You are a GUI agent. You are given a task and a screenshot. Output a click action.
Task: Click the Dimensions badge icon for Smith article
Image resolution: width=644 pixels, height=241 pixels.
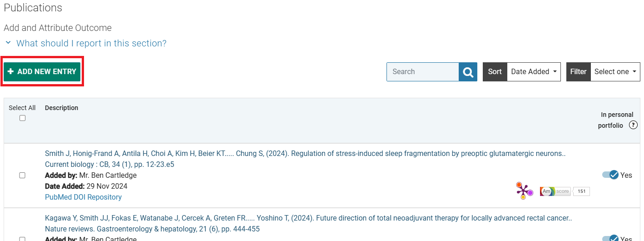(524, 191)
